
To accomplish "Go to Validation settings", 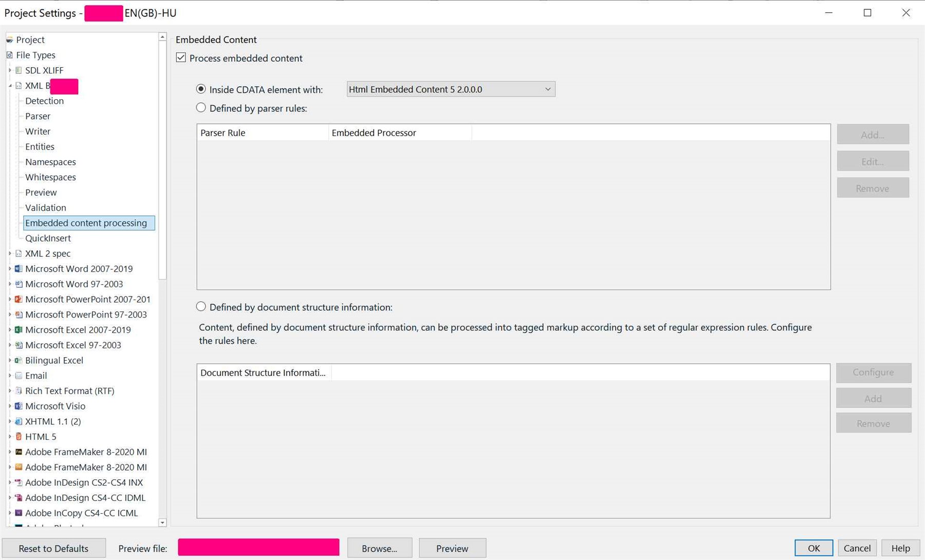I will click(x=45, y=208).
